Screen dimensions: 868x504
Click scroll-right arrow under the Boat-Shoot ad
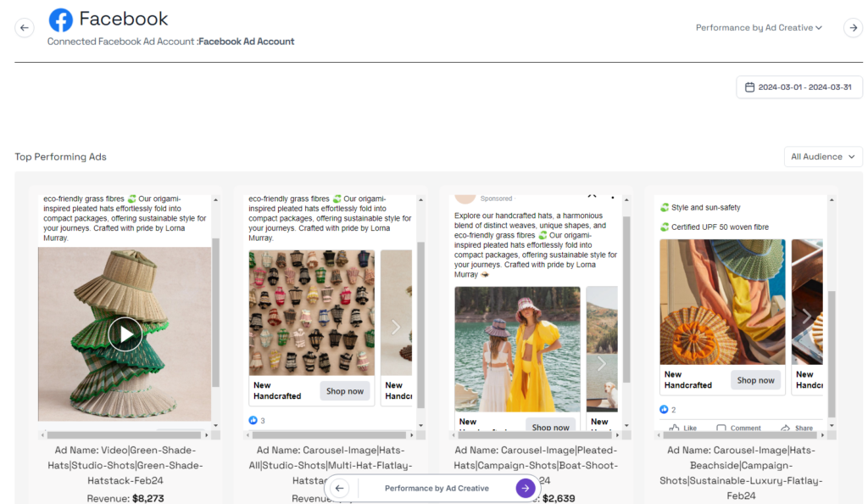618,435
